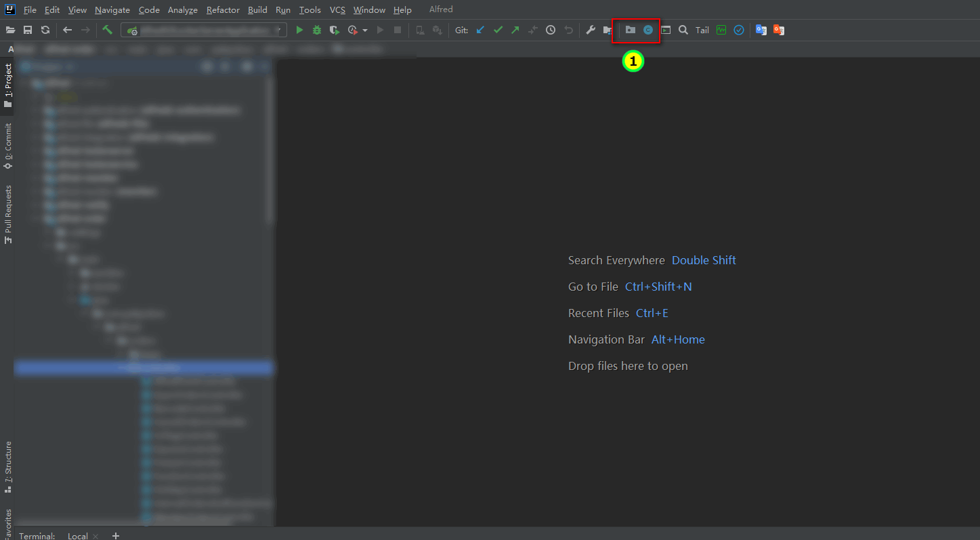This screenshot has height=540, width=980.
Task: Click the Tail toolbar button
Action: pyautogui.click(x=702, y=30)
